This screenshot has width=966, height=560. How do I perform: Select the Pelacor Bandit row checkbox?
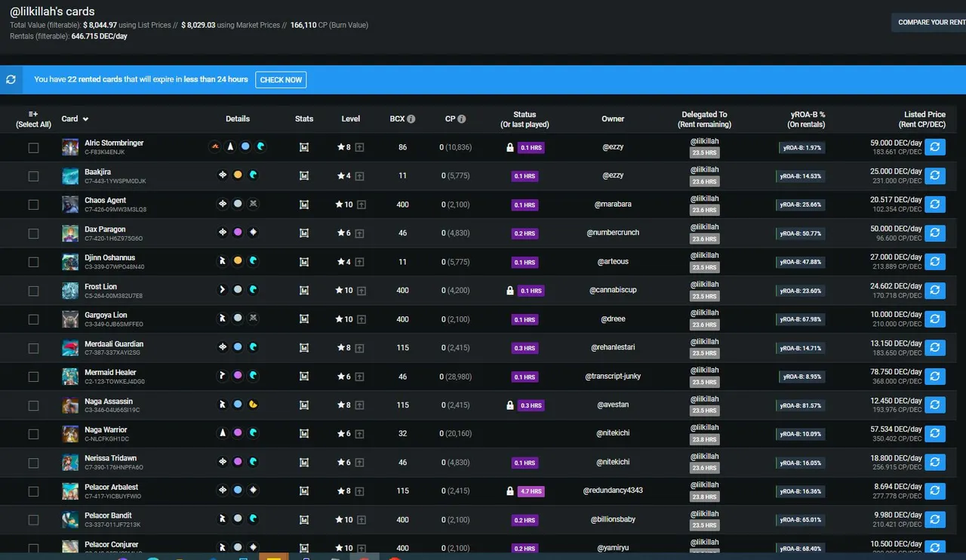tap(33, 520)
